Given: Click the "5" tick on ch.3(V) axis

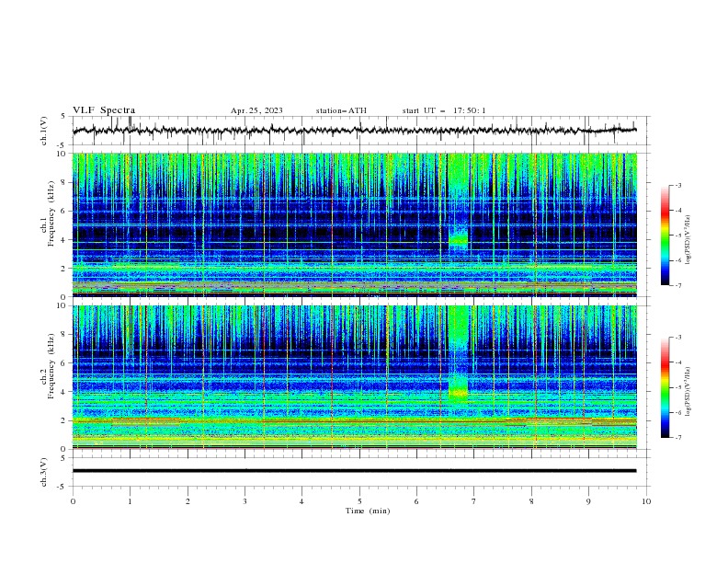Looking at the screenshot, I should [x=63, y=457].
